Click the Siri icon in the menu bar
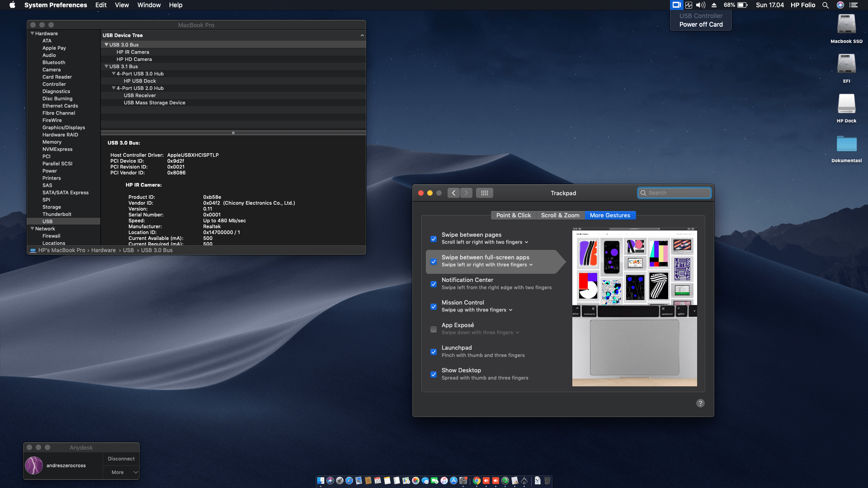This screenshot has height=488, width=868. point(840,5)
